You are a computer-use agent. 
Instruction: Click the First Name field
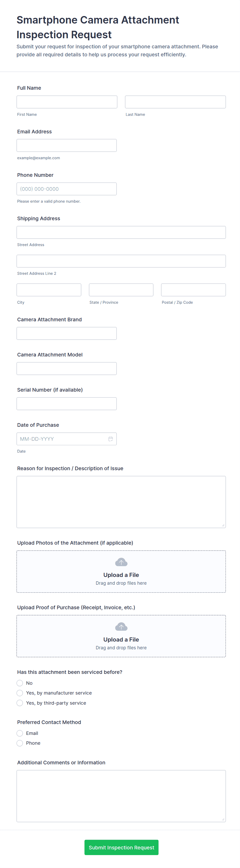pyautogui.click(x=67, y=102)
